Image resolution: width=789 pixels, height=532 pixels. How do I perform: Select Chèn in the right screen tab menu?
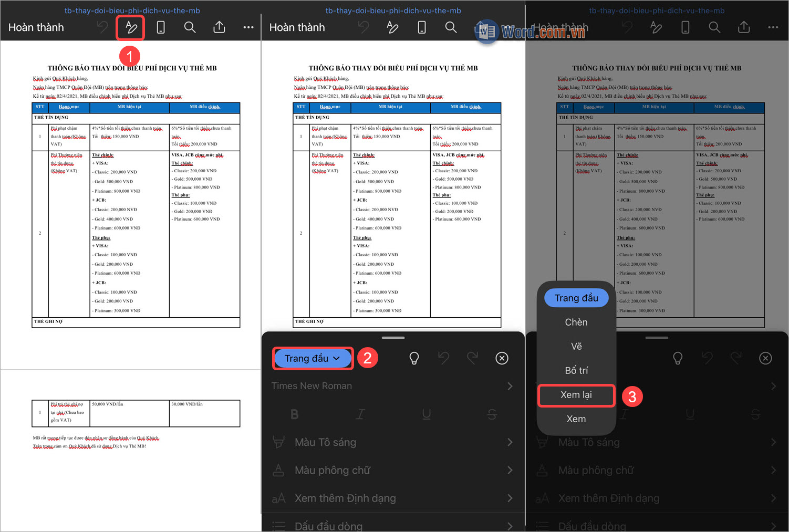(576, 322)
